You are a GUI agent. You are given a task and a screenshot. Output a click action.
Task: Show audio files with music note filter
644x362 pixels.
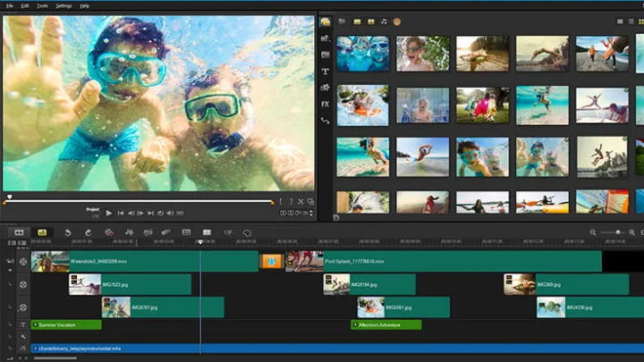coord(384,21)
